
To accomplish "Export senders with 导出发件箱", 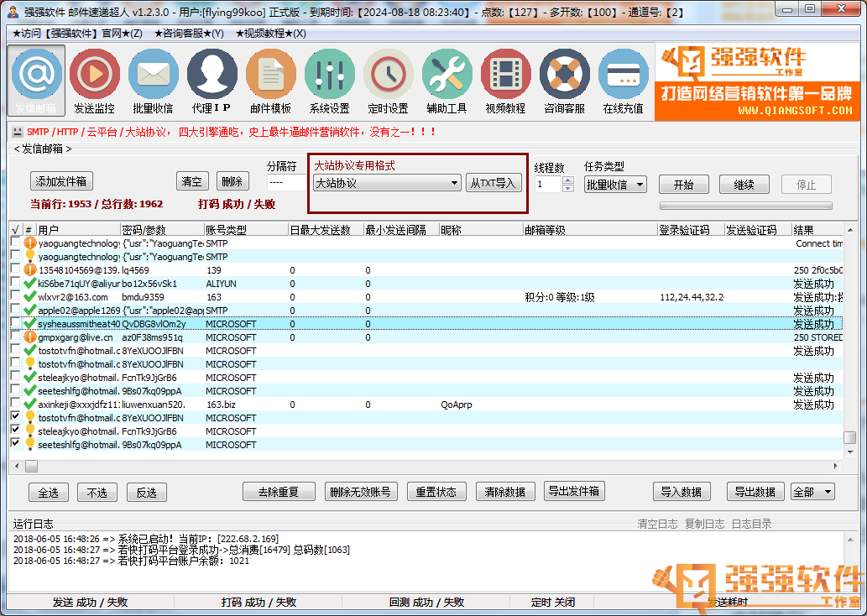I will 574,491.
